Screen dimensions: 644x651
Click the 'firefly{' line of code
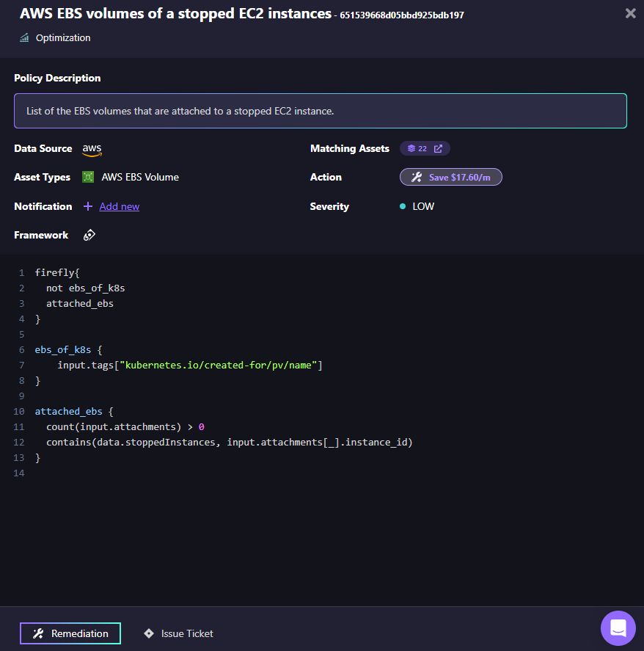point(57,273)
